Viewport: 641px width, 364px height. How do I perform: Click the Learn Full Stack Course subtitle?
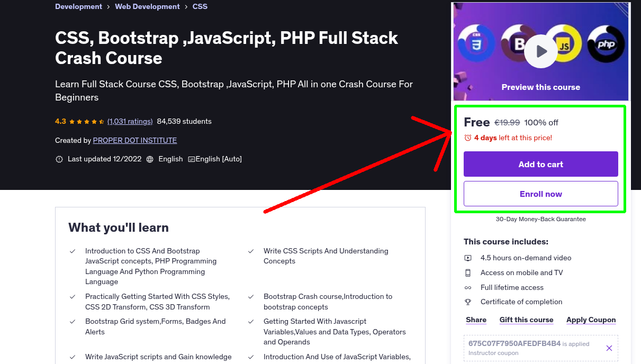point(234,91)
